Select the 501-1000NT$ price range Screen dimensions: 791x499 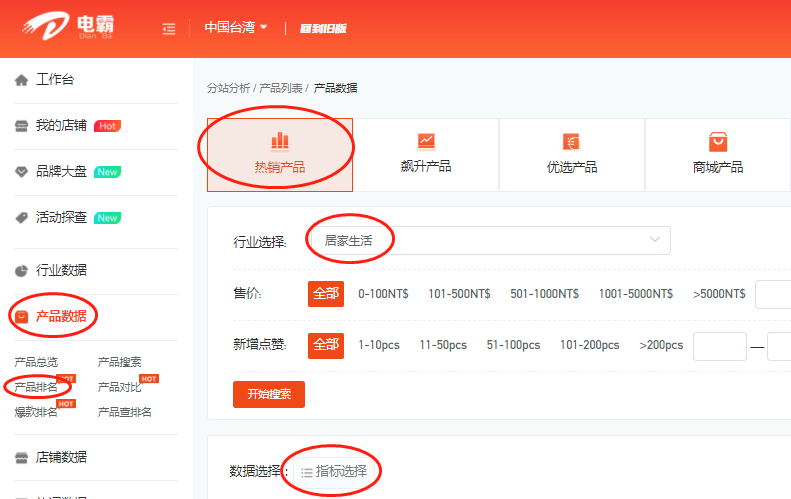point(544,294)
